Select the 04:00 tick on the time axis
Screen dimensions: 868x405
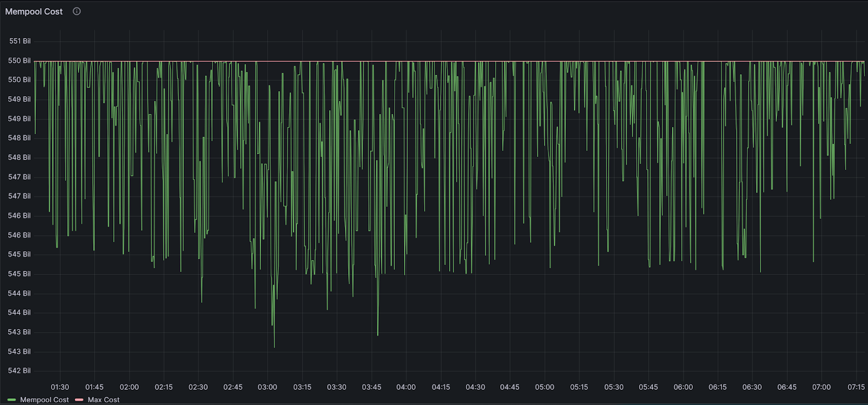[406, 387]
